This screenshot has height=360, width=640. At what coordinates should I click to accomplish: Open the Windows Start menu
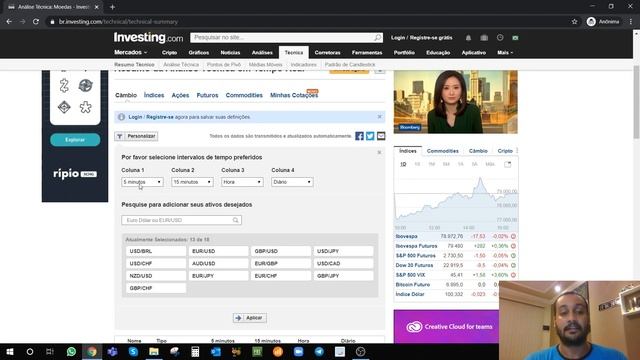click(x=9, y=351)
